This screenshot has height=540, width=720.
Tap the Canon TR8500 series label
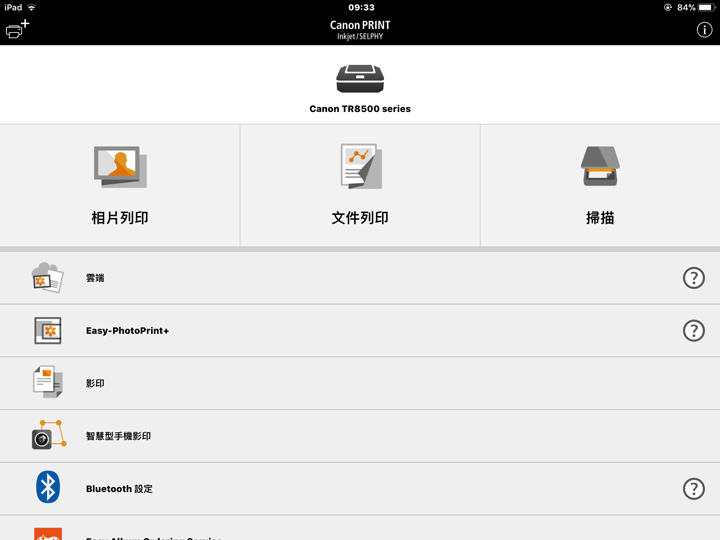click(360, 109)
